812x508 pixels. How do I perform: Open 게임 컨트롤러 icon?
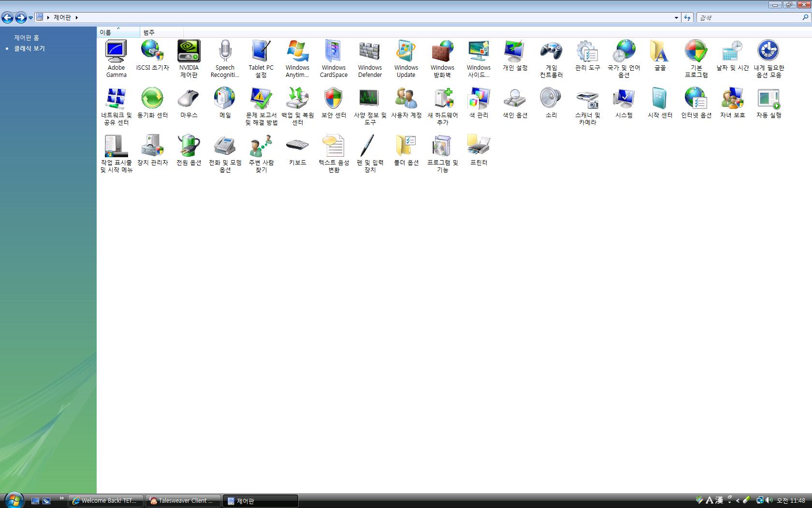pyautogui.click(x=551, y=51)
